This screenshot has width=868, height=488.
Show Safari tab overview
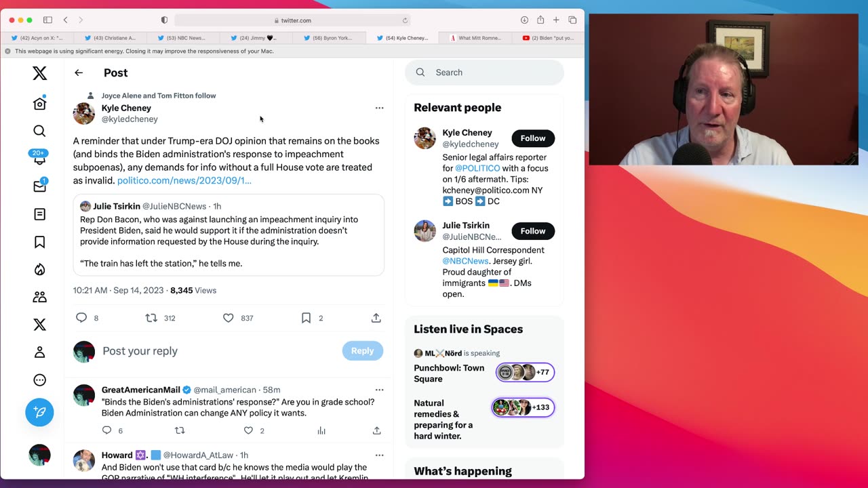(x=572, y=20)
